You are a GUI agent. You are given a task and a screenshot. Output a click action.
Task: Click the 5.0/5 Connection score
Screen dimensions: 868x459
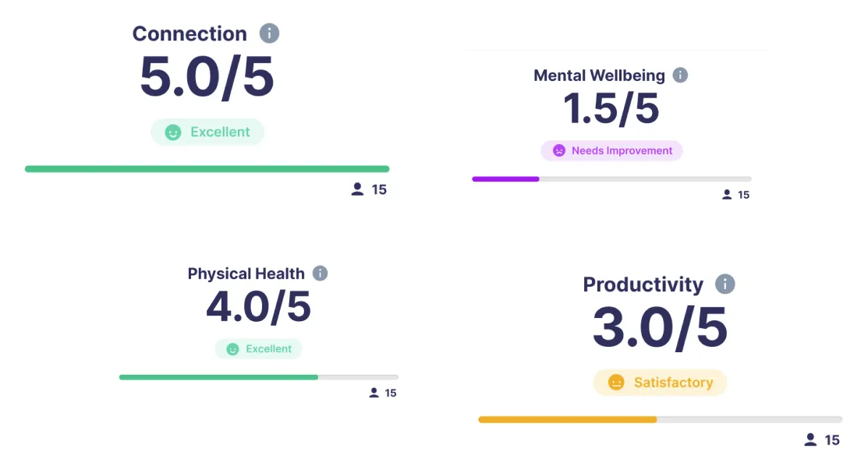point(207,77)
